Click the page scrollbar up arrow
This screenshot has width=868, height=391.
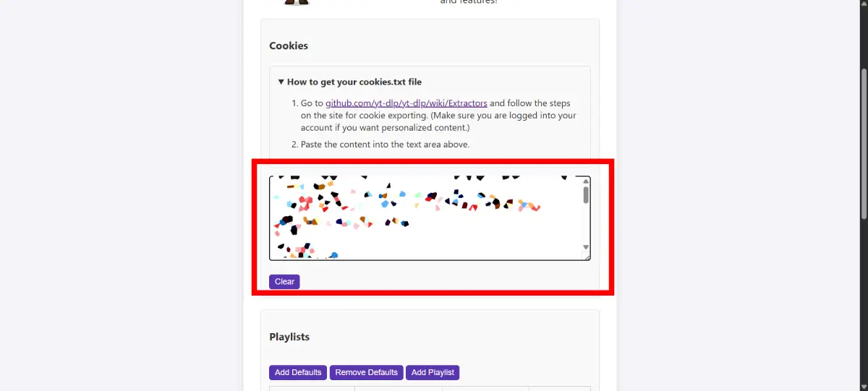point(863,4)
